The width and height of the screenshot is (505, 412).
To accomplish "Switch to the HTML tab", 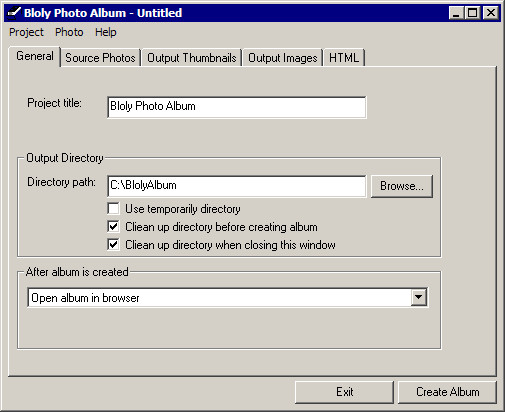I will (344, 58).
